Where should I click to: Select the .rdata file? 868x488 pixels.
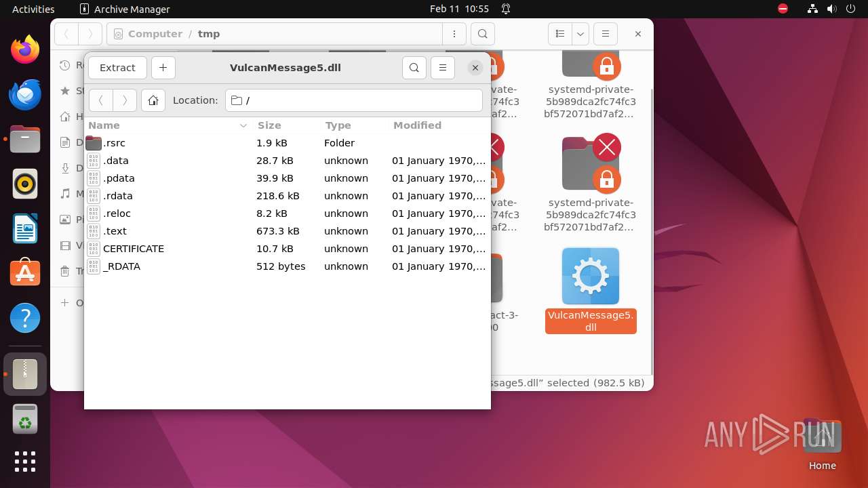[287, 196]
